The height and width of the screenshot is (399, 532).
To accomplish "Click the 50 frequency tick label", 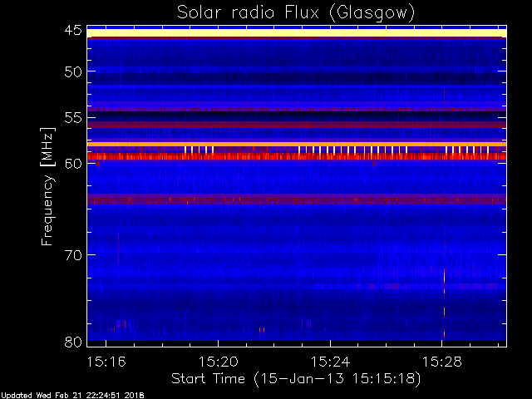I will pos(73,71).
